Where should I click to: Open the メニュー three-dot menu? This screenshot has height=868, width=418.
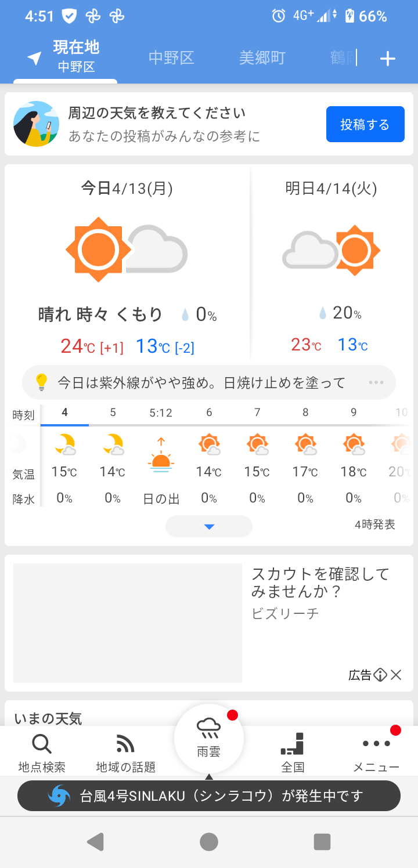tap(376, 753)
